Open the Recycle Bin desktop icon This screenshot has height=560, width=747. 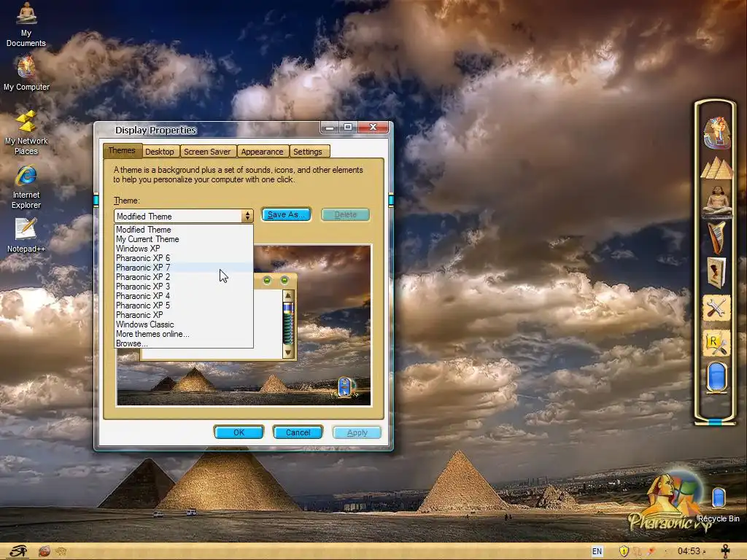719,504
